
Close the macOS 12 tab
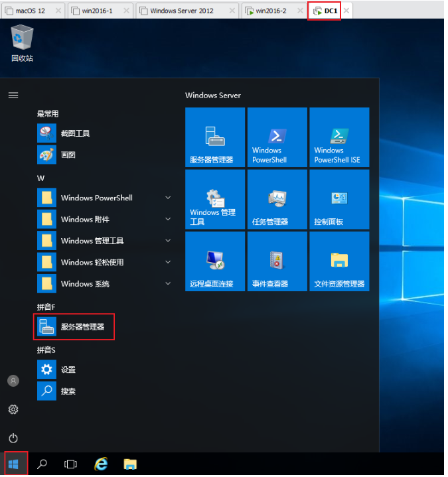59,11
